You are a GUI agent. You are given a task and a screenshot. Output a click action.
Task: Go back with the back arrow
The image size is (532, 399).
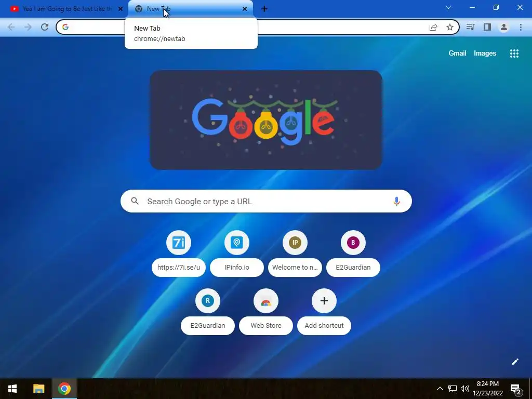tap(11, 27)
